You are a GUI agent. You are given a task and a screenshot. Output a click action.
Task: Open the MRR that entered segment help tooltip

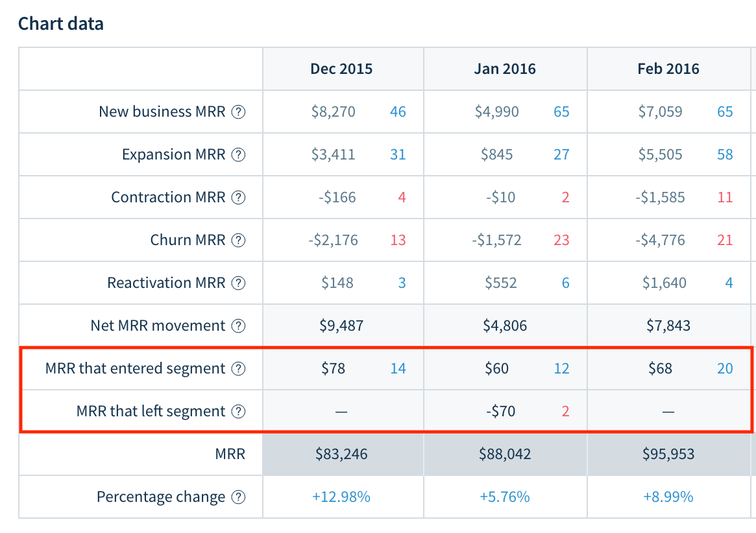coord(239,368)
